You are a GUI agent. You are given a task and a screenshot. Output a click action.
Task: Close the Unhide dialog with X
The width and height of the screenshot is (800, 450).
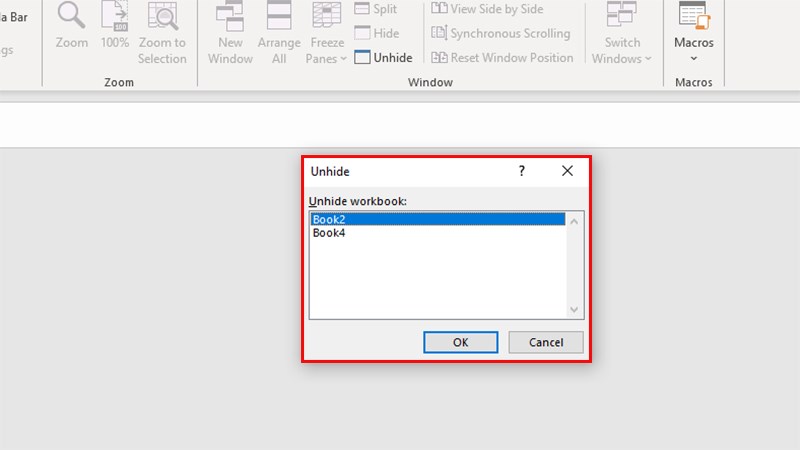tap(567, 171)
